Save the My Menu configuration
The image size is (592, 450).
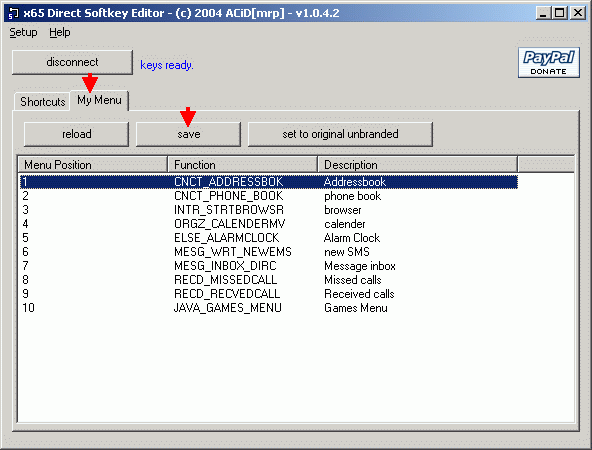click(x=188, y=134)
